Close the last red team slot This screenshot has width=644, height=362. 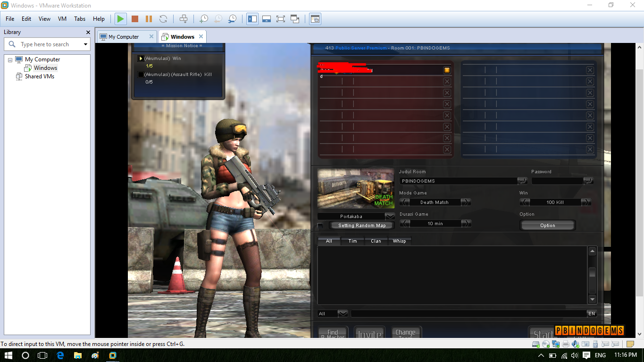point(447,149)
